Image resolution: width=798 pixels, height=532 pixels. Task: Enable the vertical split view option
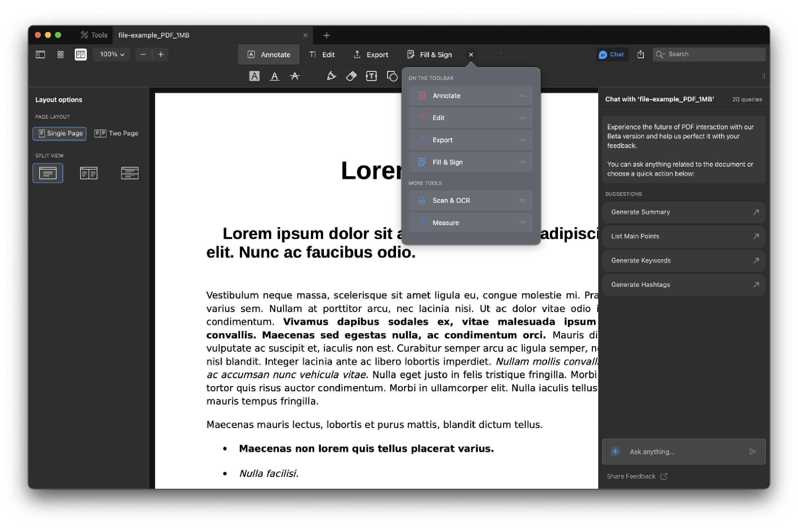(88, 173)
